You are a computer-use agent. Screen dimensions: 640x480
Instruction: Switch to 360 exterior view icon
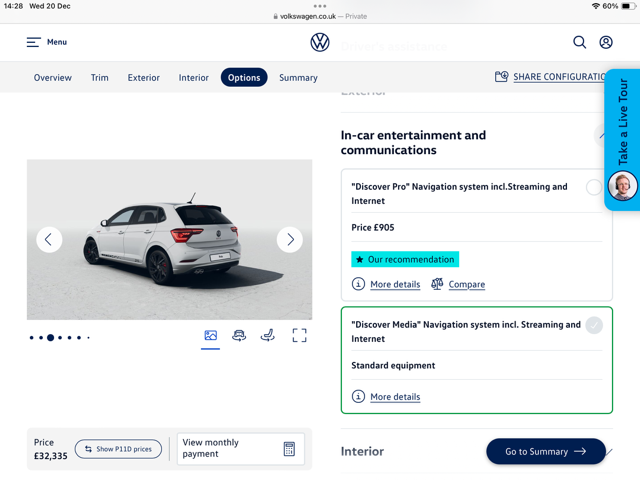tap(239, 336)
